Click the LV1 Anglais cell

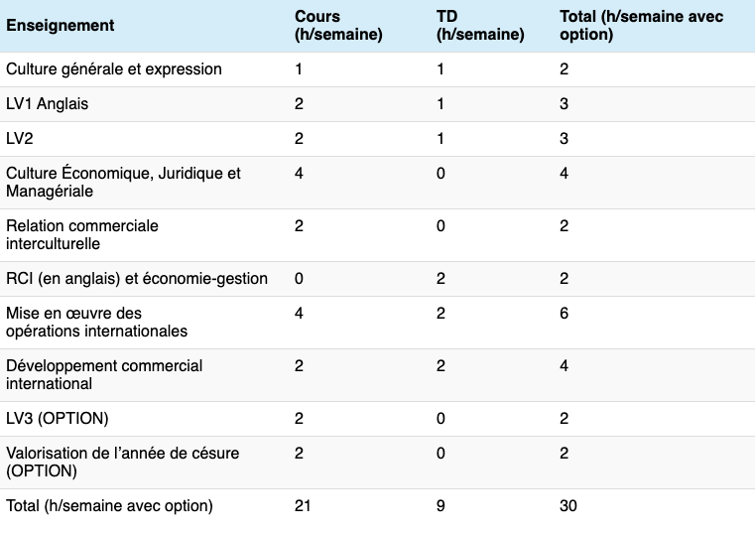pos(48,104)
